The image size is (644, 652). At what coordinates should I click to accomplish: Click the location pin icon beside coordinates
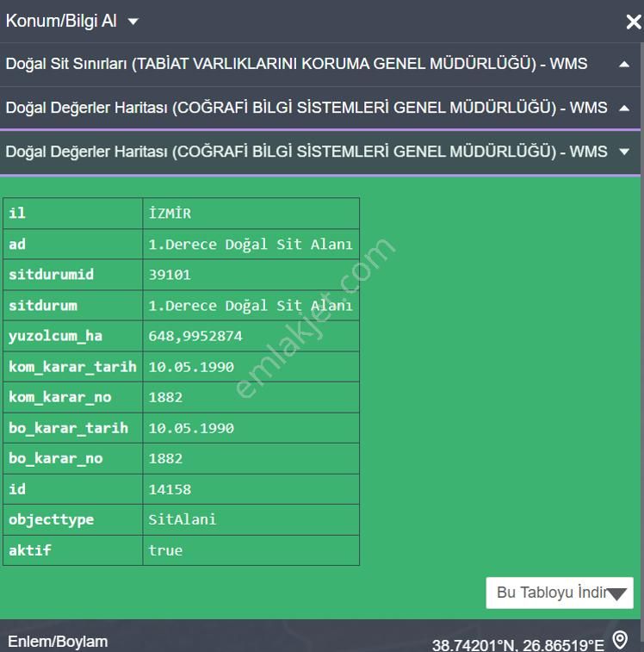point(620,640)
